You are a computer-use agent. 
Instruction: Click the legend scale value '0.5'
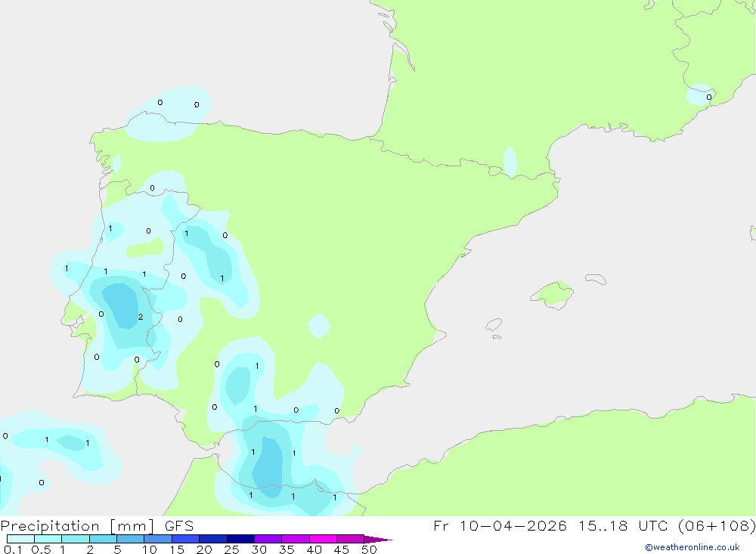click(x=41, y=549)
